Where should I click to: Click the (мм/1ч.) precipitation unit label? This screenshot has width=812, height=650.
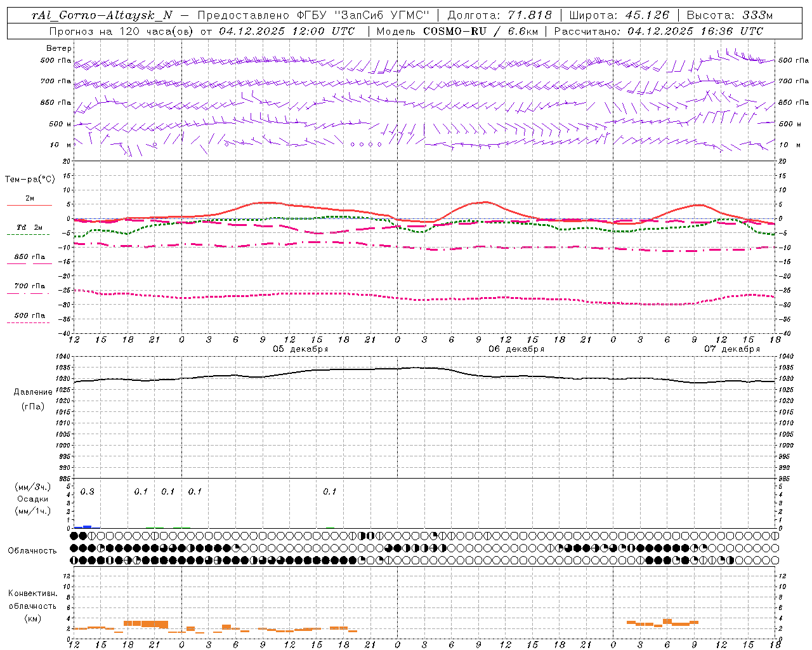(x=33, y=511)
